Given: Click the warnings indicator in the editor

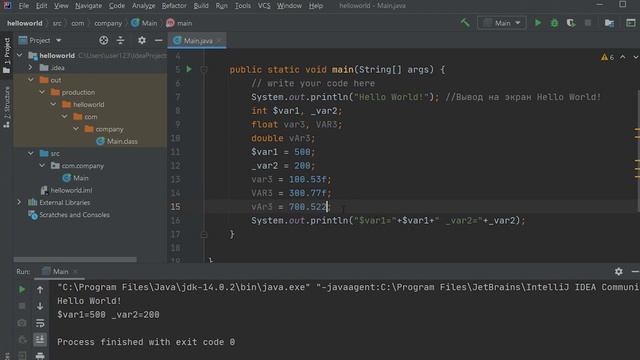Looking at the screenshot, I should tap(607, 57).
